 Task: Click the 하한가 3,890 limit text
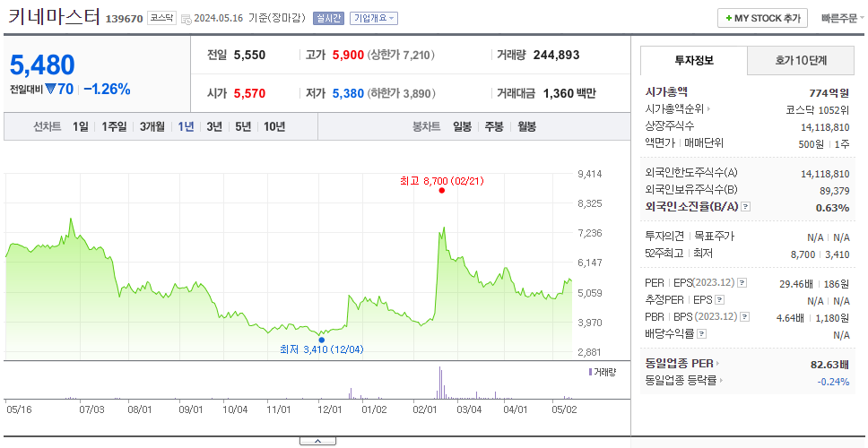pyautogui.click(x=402, y=93)
